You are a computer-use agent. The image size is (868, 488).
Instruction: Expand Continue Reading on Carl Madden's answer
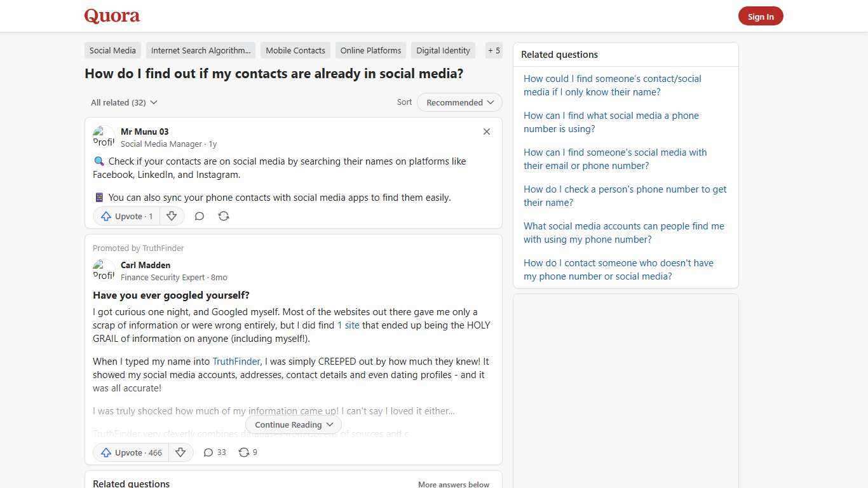(x=293, y=424)
